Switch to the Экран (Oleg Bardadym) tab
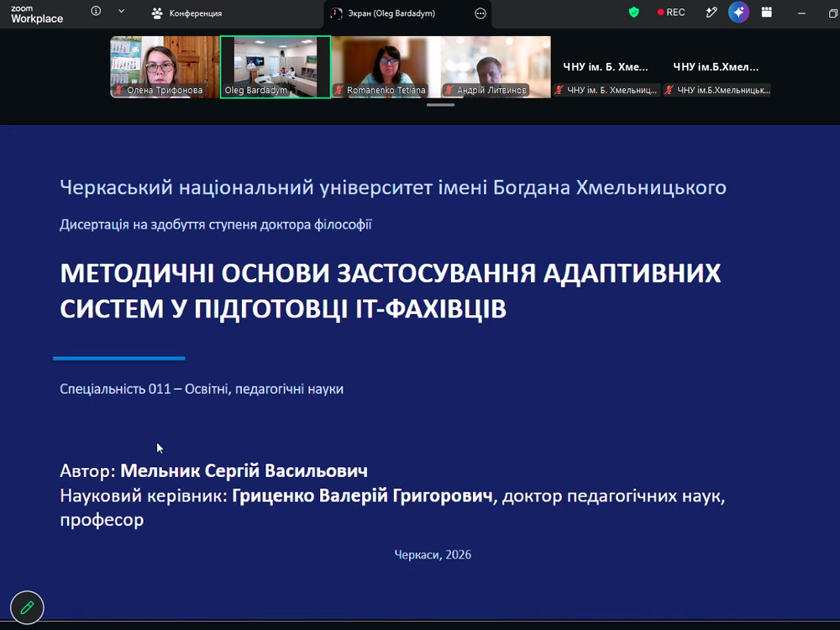Screen dimensions: 840x630 391,13
